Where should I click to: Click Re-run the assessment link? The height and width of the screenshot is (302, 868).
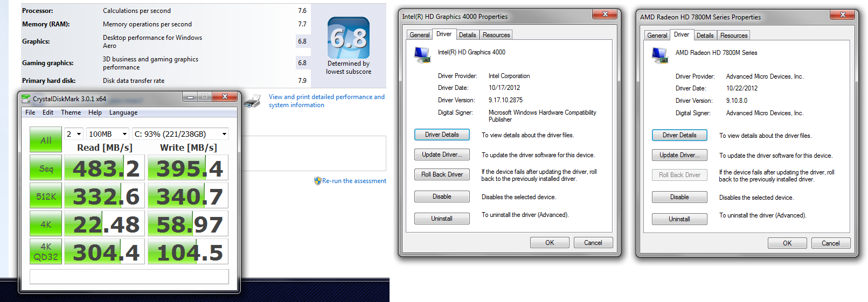(x=354, y=181)
